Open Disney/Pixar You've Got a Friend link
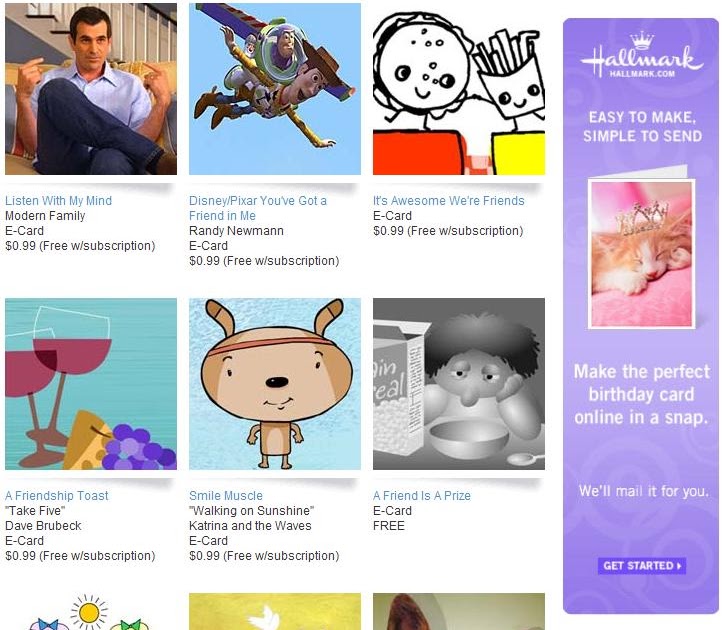Image resolution: width=722 pixels, height=630 pixels. (x=258, y=208)
